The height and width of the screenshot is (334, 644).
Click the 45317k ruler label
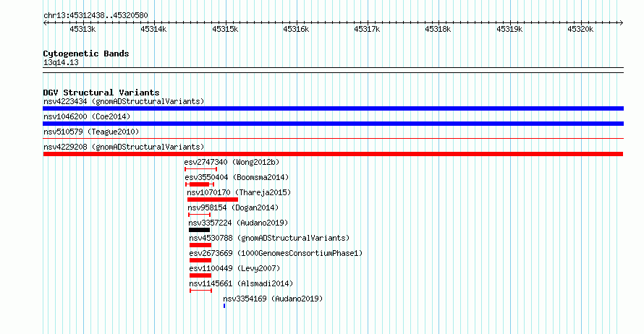367,29
